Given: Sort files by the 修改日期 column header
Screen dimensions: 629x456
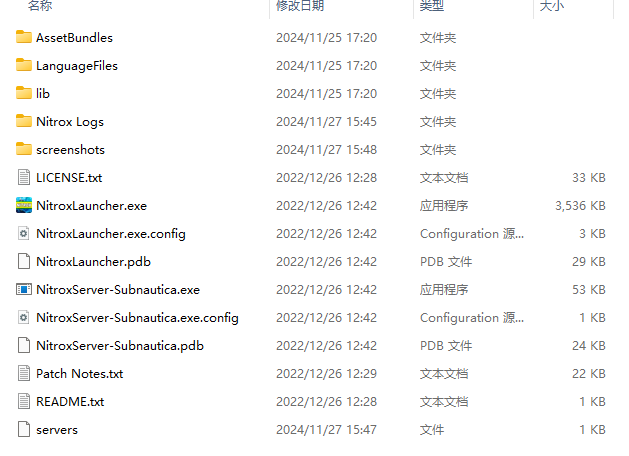Looking at the screenshot, I should tap(300, 6).
